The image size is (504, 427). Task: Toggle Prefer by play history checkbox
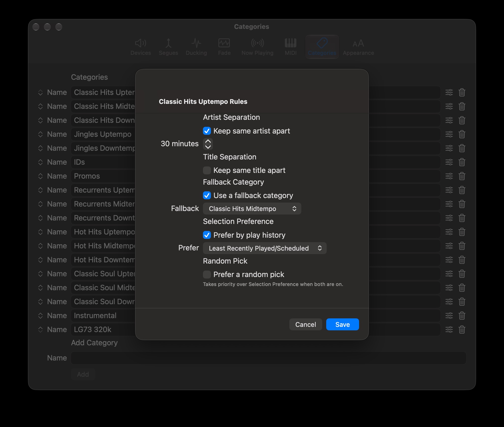[x=207, y=235]
